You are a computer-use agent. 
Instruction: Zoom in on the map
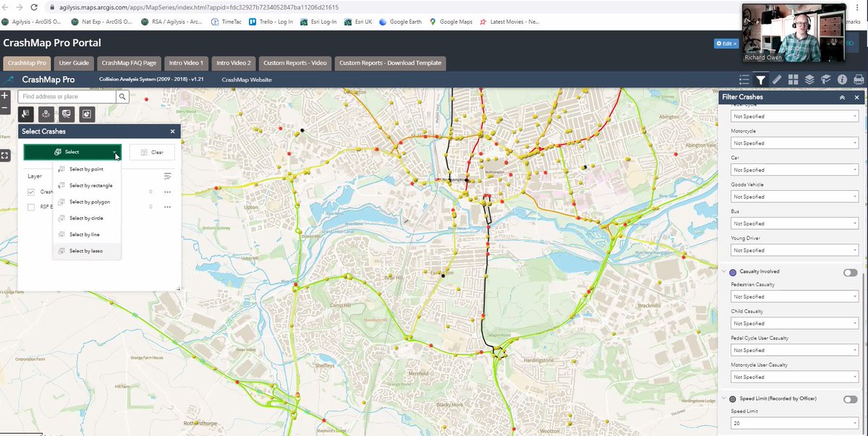[x=5, y=95]
